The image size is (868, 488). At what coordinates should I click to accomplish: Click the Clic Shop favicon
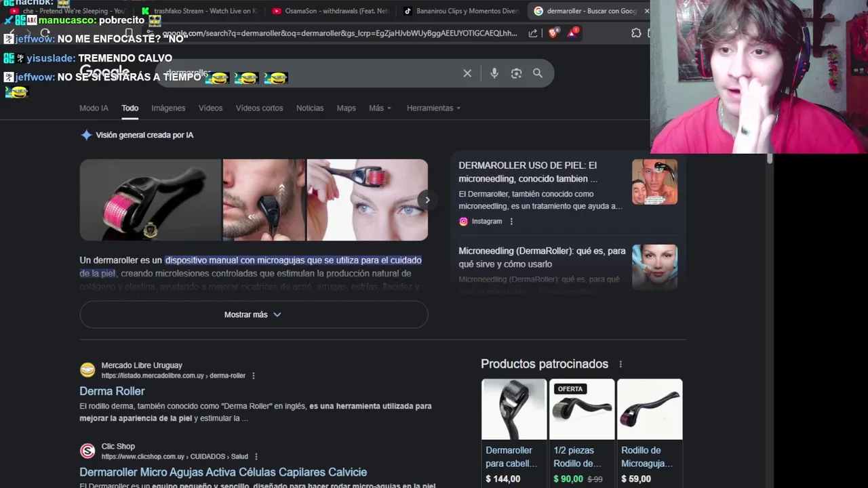[87, 451]
